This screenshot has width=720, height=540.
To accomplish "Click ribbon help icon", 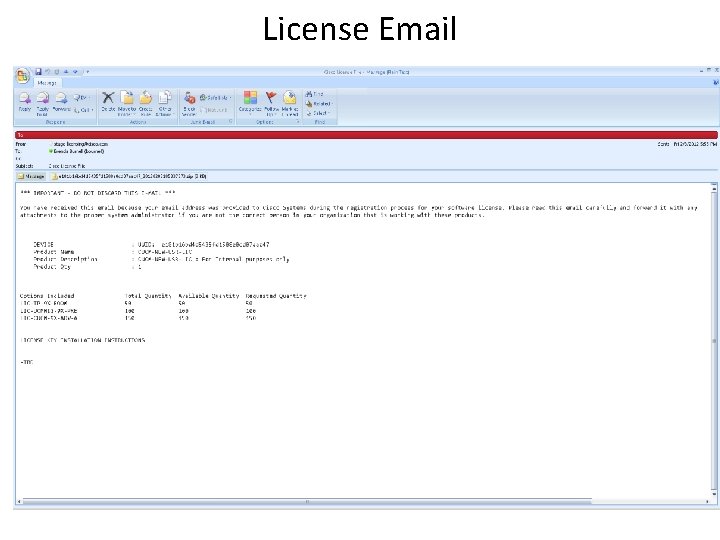I will point(716,83).
